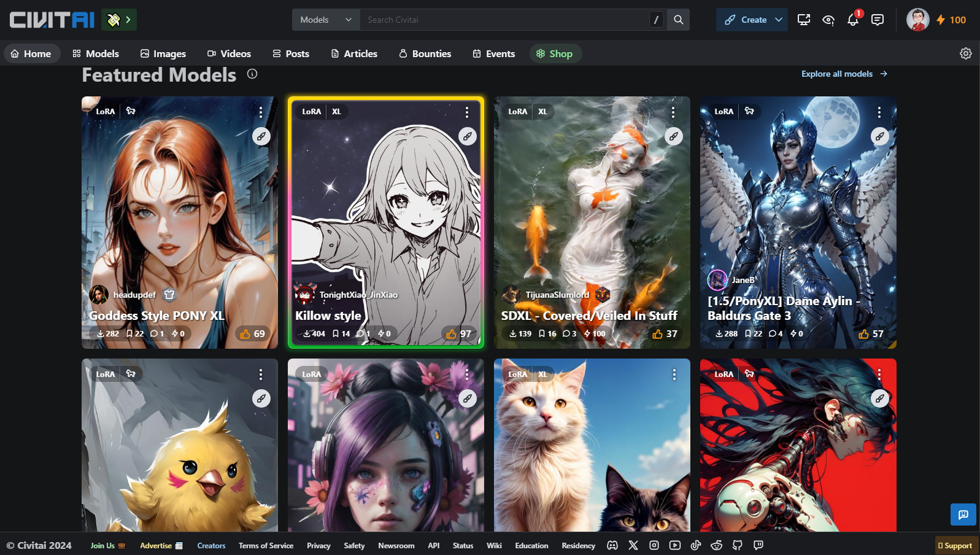Open the menu on the Dame Aylin card
Image resolution: width=980 pixels, height=555 pixels.
[879, 112]
